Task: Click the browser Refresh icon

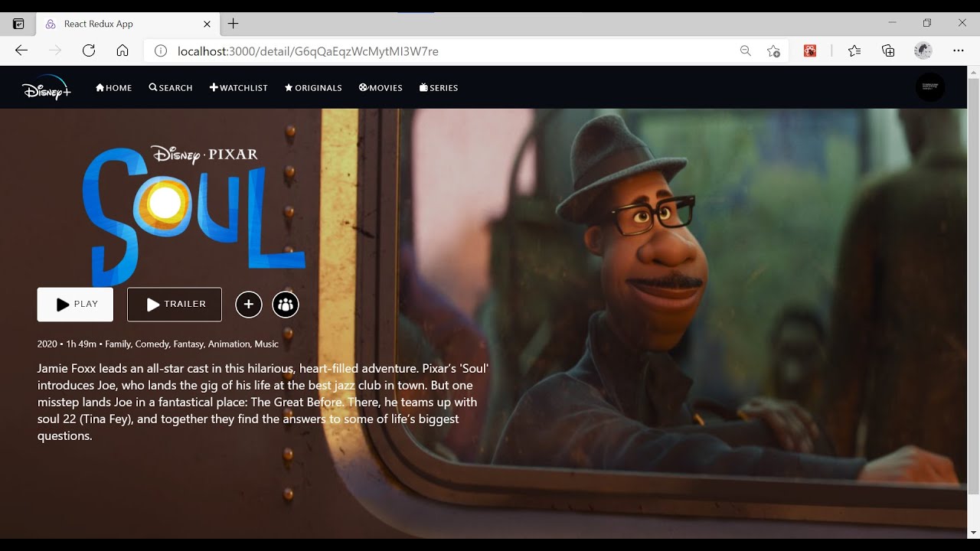Action: point(89,51)
